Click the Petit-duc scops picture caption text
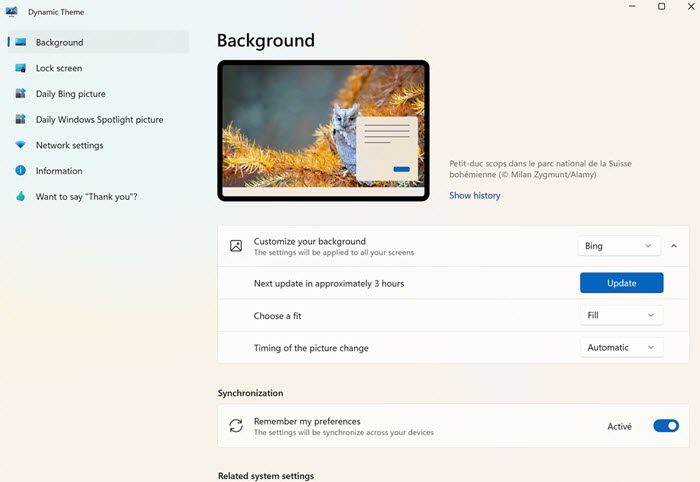The image size is (700, 482). tap(540, 169)
